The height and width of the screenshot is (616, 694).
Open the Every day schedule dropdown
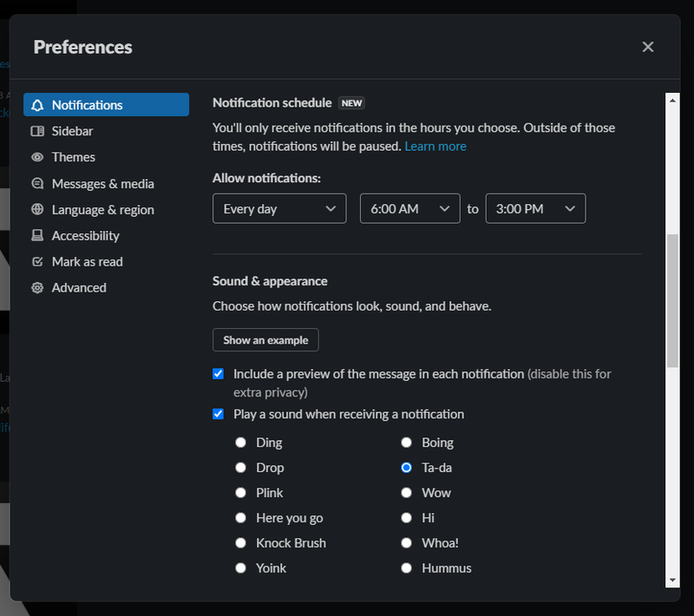pyautogui.click(x=278, y=208)
